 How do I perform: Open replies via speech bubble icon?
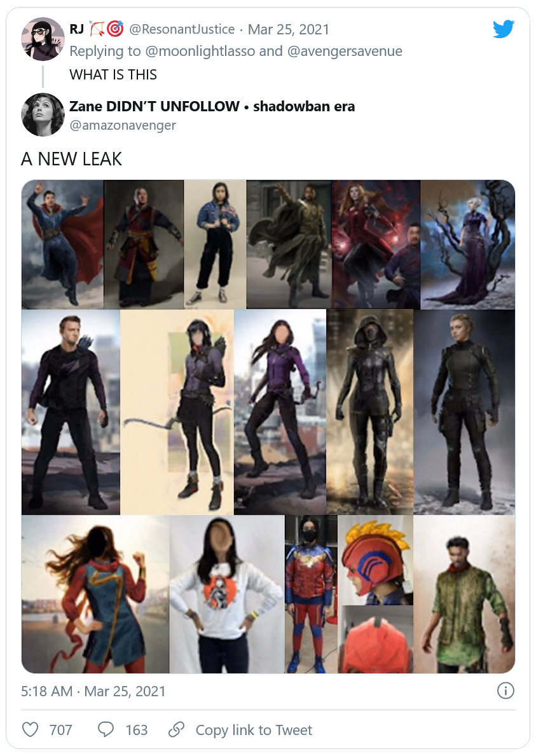pos(106,729)
